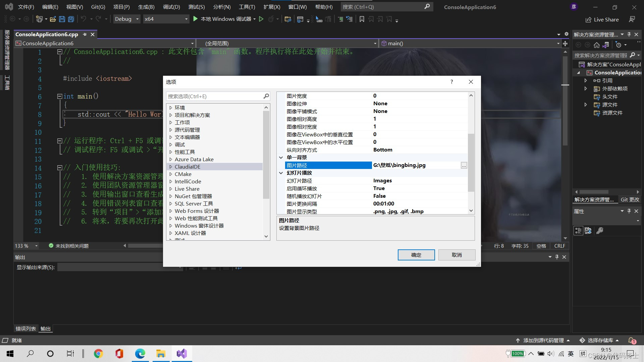Click the bookmark toggle toolbar icon
The image size is (644, 362).
[x=362, y=19]
